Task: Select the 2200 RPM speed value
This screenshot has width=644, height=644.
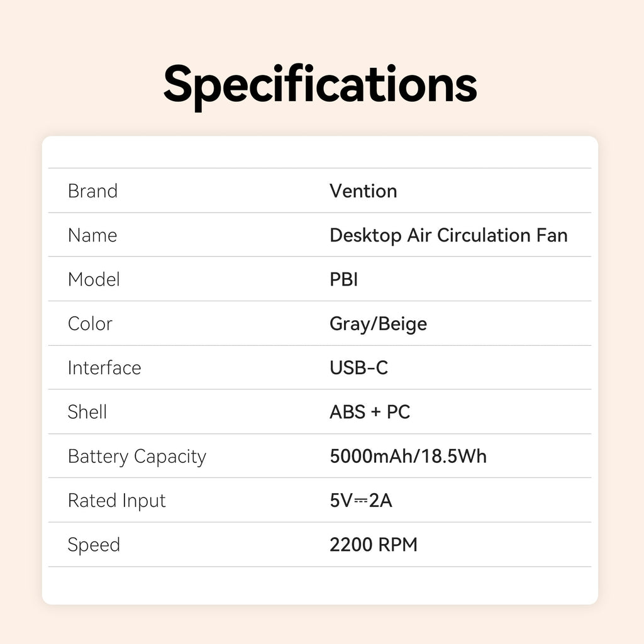Action: pyautogui.click(x=373, y=545)
